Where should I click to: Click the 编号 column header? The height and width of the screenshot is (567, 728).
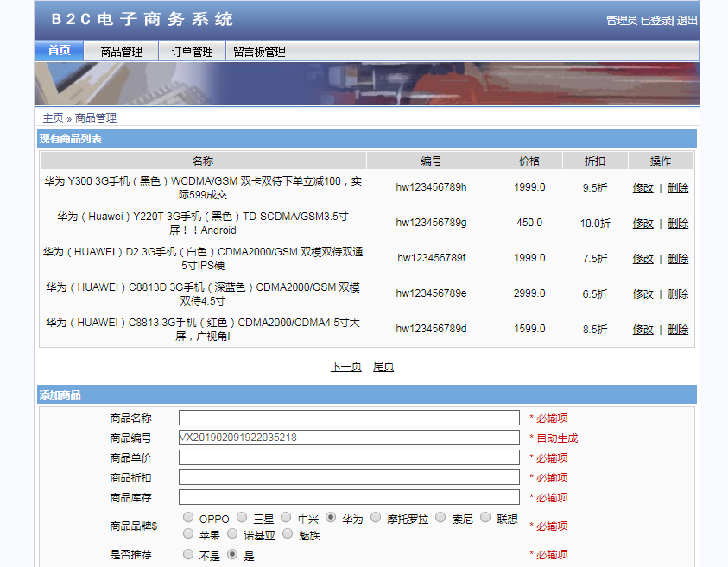431,161
